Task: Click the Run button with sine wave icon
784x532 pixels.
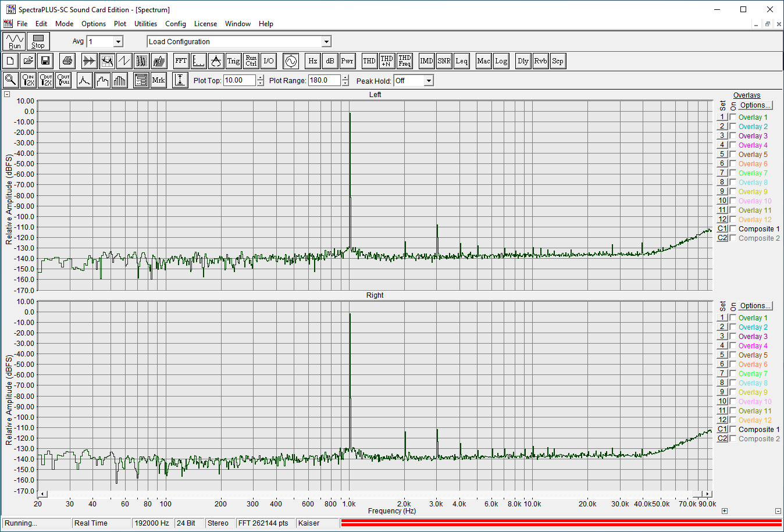Action: pyautogui.click(x=15, y=41)
